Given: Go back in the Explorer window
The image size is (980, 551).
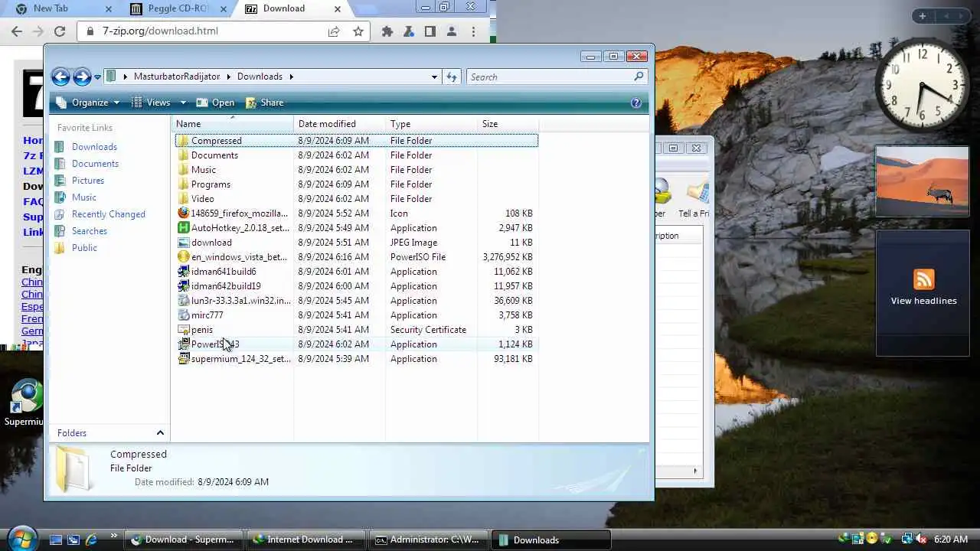Looking at the screenshot, I should 60,77.
